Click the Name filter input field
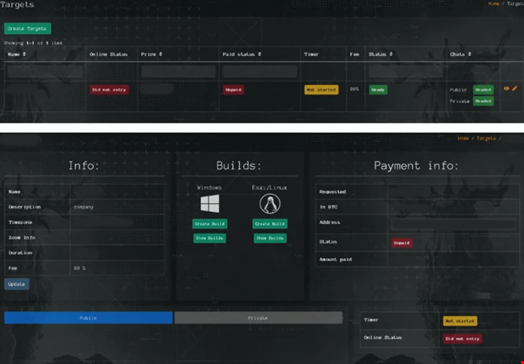524x364 pixels. (x=45, y=71)
